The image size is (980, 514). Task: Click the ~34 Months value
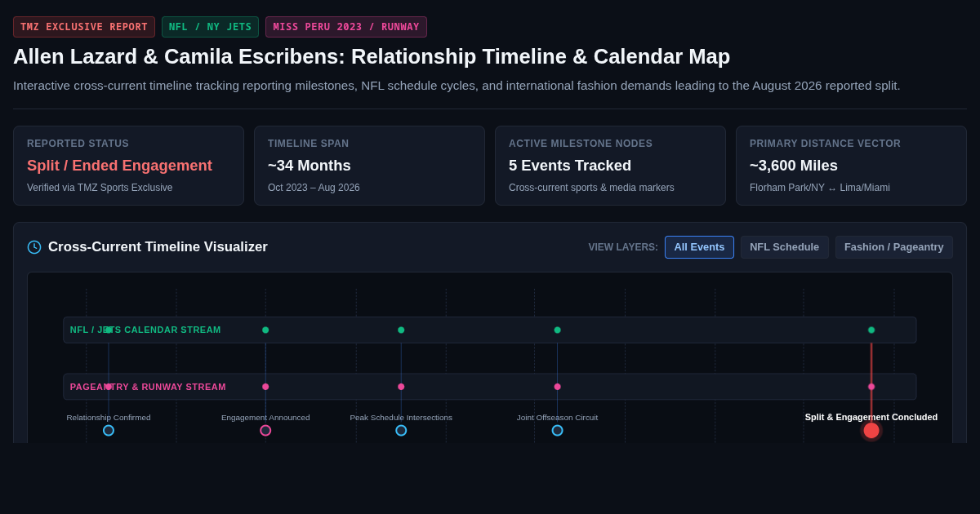coord(310,166)
